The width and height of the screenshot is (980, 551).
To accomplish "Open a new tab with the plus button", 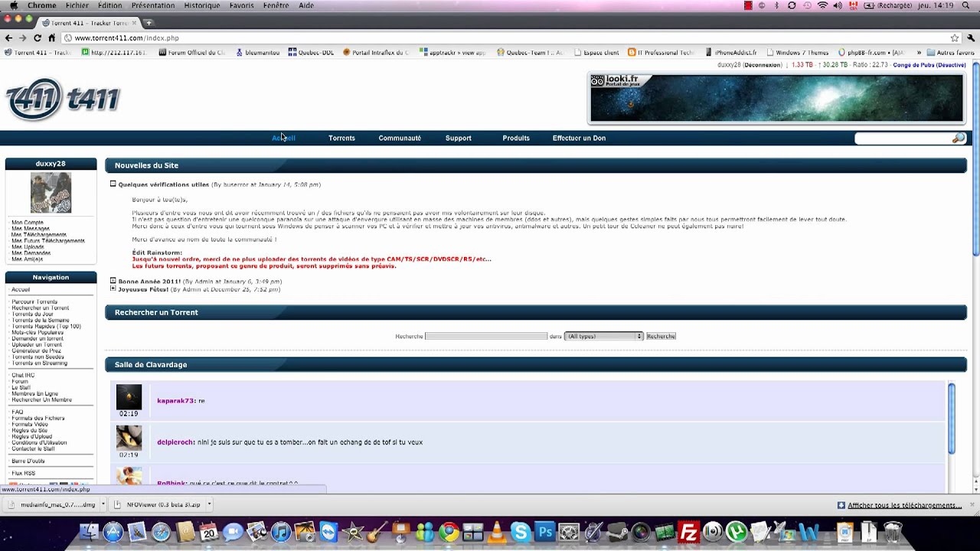I will pyautogui.click(x=149, y=23).
